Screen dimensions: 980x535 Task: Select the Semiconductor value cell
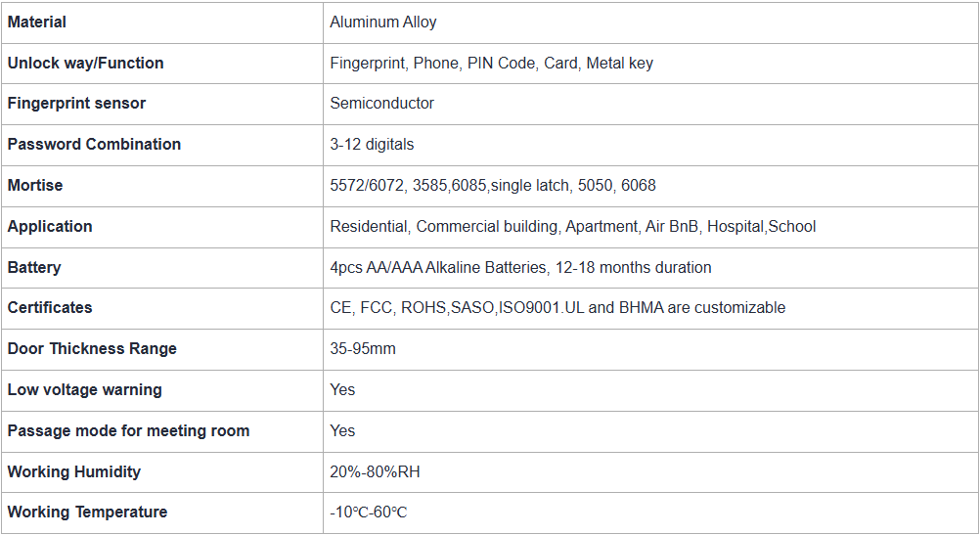381,103
